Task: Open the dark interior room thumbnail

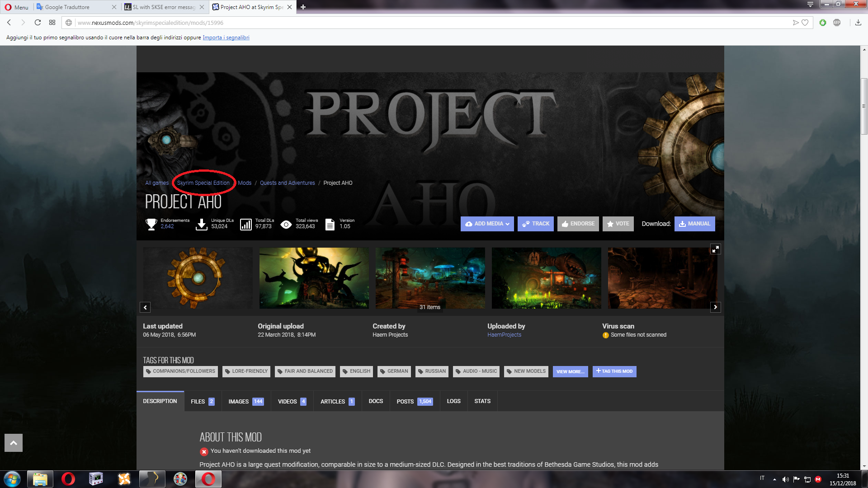Action: click(662, 278)
